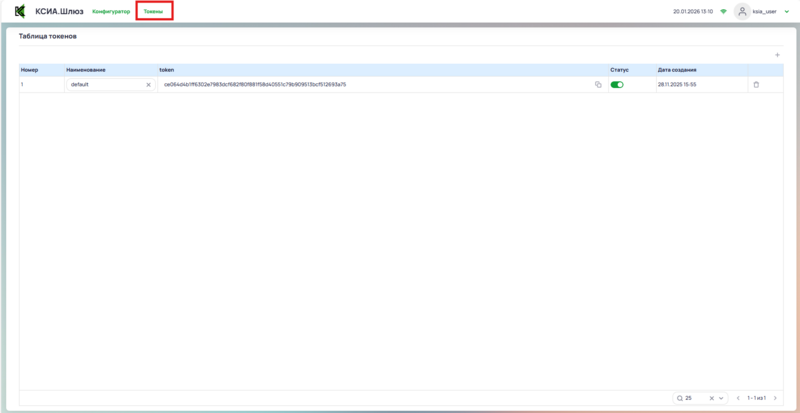Click the Статус column header
800x413 pixels.
619,70
